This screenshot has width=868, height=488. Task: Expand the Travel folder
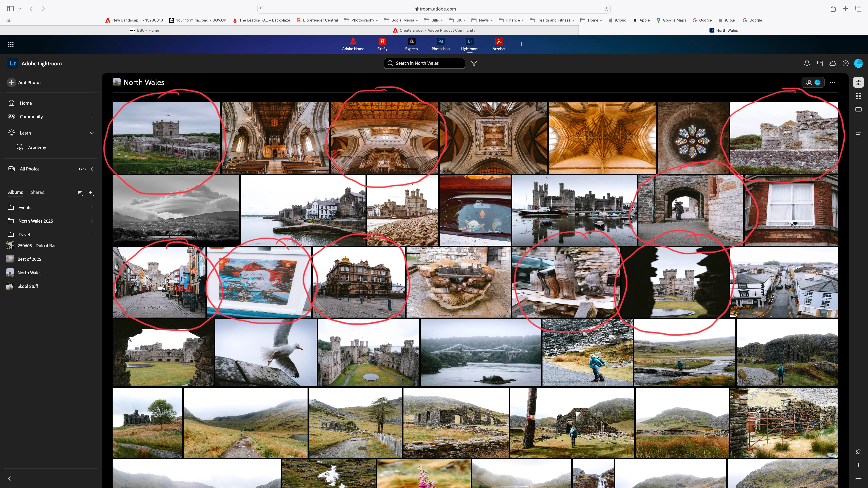click(x=92, y=234)
